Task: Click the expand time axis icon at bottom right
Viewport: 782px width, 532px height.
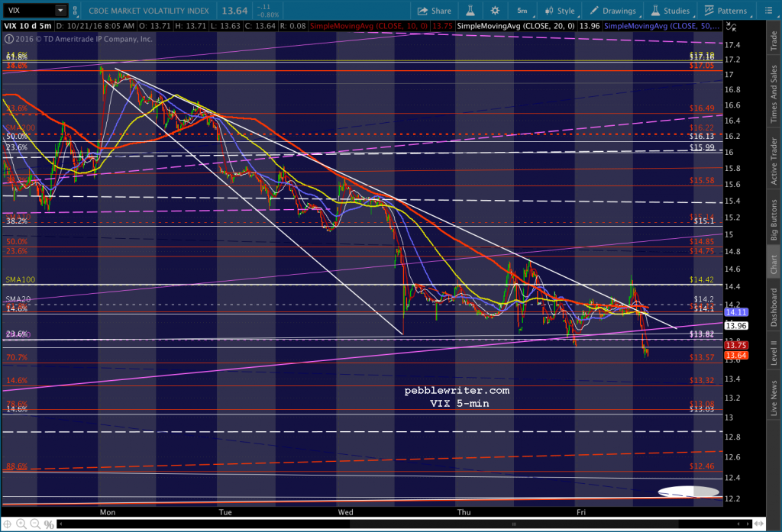Action: tap(758, 524)
